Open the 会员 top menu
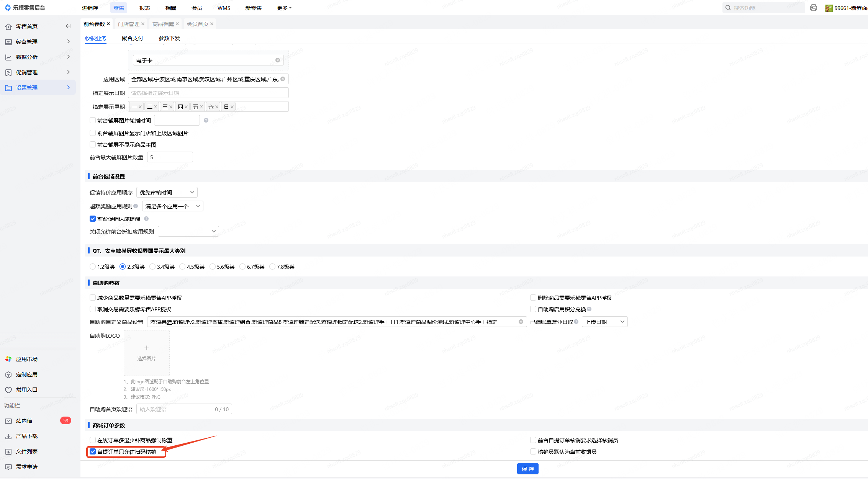 pos(197,8)
